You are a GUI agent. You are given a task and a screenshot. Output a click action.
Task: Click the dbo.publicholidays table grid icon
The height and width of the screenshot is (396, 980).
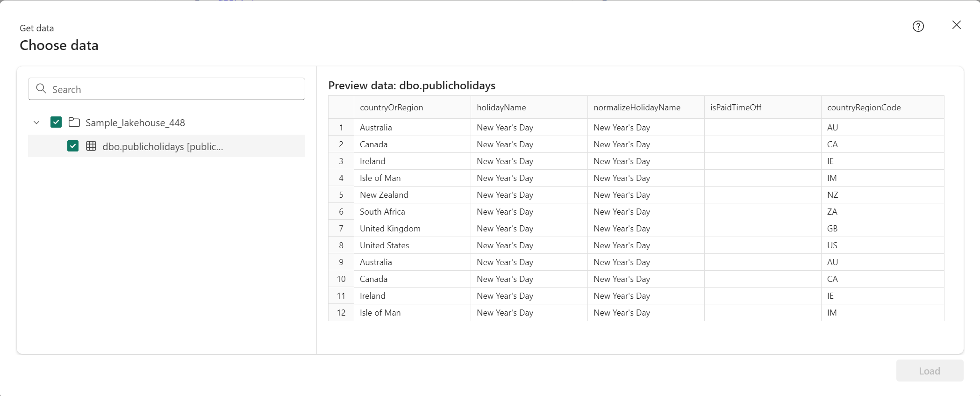pyautogui.click(x=91, y=146)
